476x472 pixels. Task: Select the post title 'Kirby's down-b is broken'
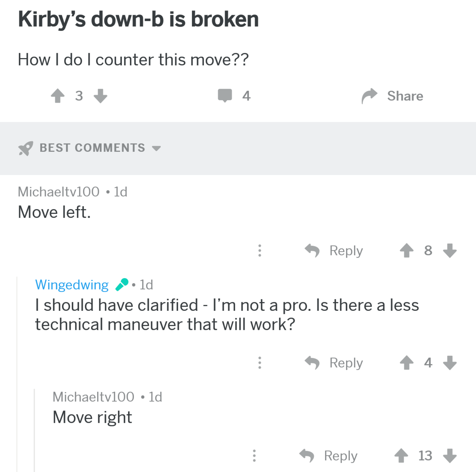[x=138, y=19]
